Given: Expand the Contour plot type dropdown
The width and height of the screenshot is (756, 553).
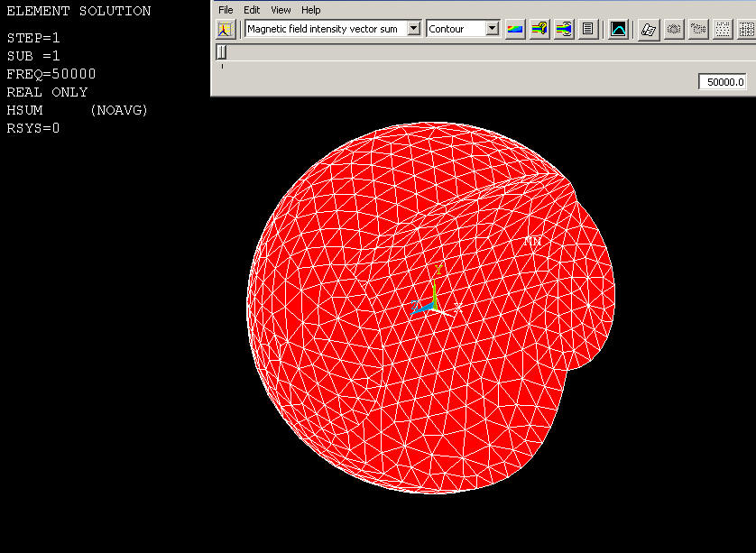Looking at the screenshot, I should click(492, 29).
